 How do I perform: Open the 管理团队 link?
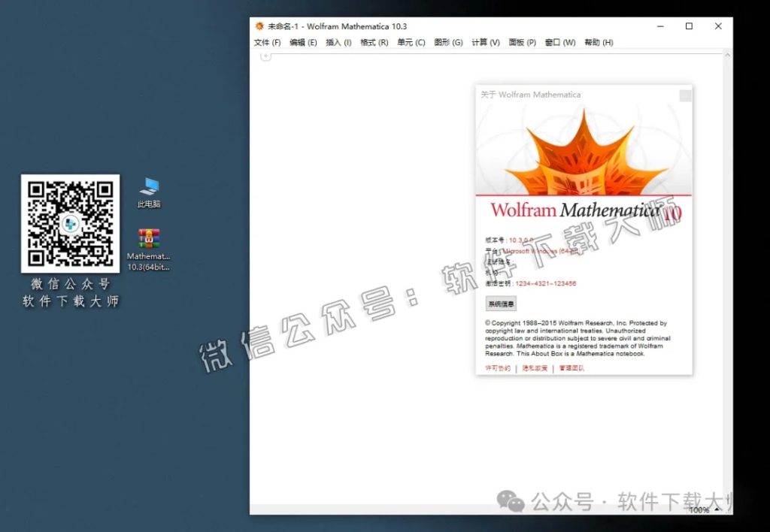coord(571,369)
